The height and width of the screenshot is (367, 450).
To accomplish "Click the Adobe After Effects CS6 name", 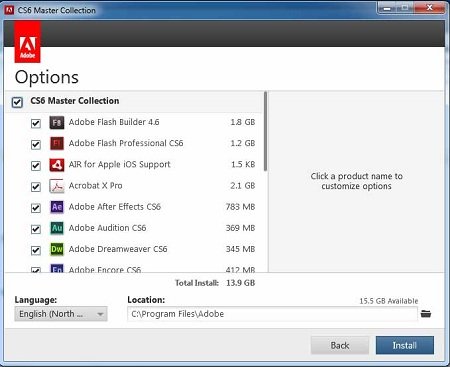I will (x=115, y=207).
